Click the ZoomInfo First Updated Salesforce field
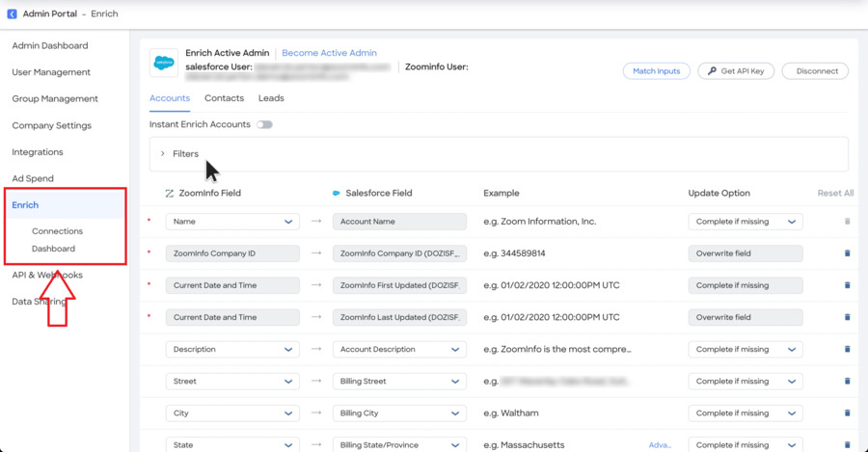Screen dimensions: 868x452 pos(399,285)
